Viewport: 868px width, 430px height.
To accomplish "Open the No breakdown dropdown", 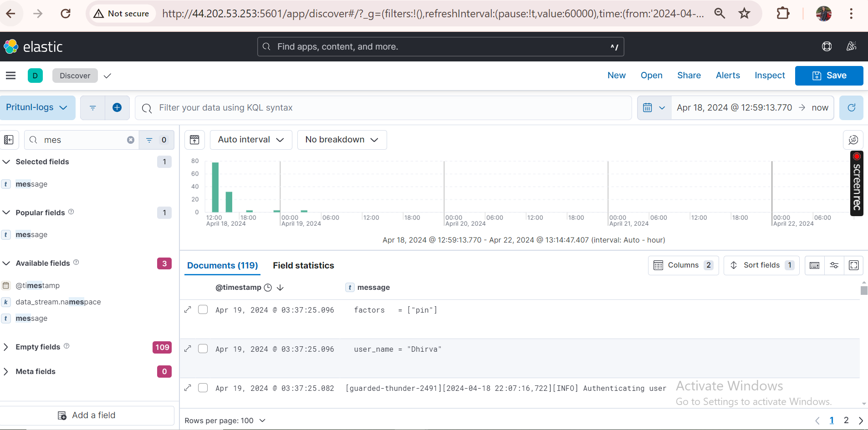I will click(x=342, y=140).
